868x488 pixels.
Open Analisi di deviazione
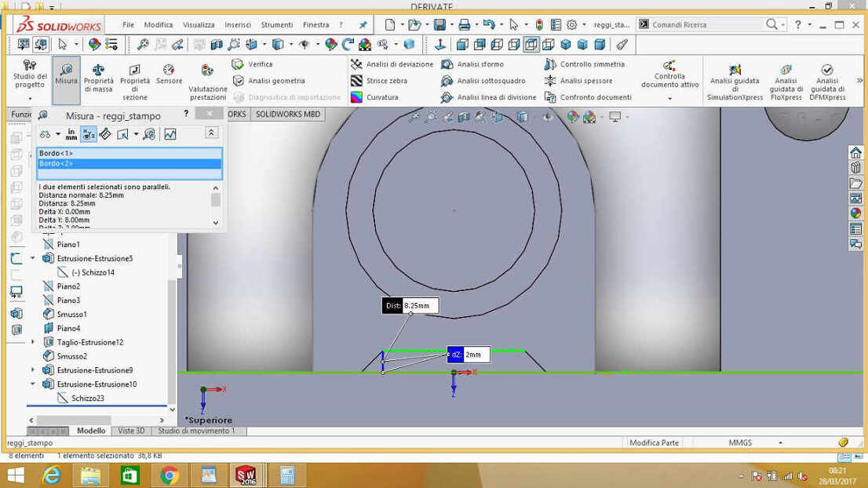pyautogui.click(x=392, y=64)
